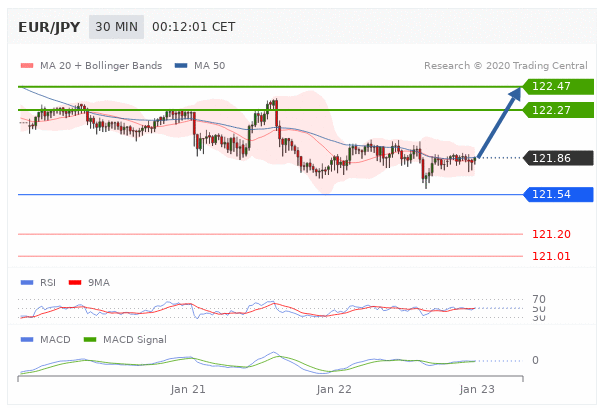Click the blue MACD legend marker
Viewport: 604px width, 411px height.
[26, 339]
